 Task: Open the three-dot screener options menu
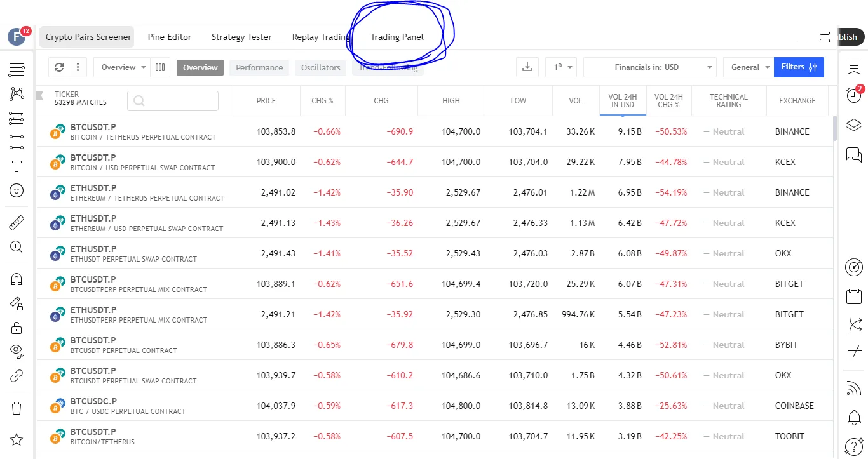[x=78, y=67]
